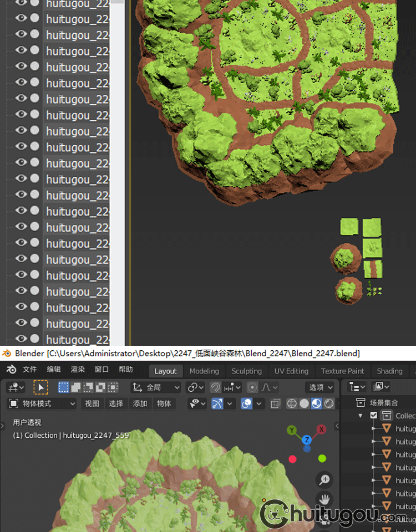Open the 文件 menu

click(29, 370)
